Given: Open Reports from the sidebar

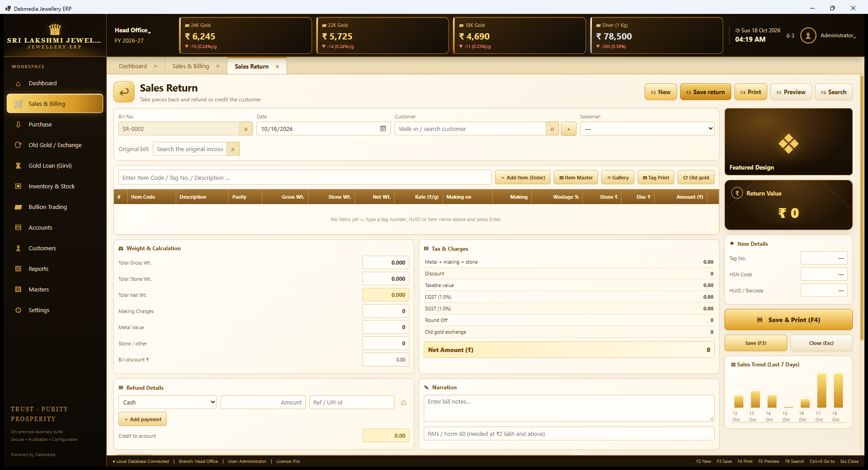Looking at the screenshot, I should click(x=55, y=269).
